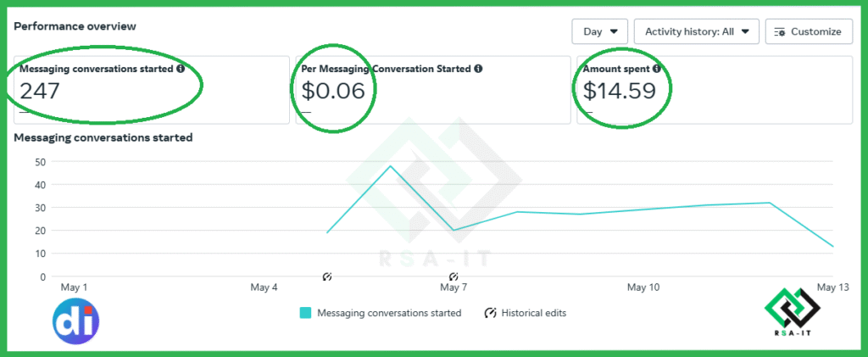Viewport: 868px width, 357px height.
Task: Open info tooltip for Per Messaging Conversation Started
Action: (x=478, y=70)
